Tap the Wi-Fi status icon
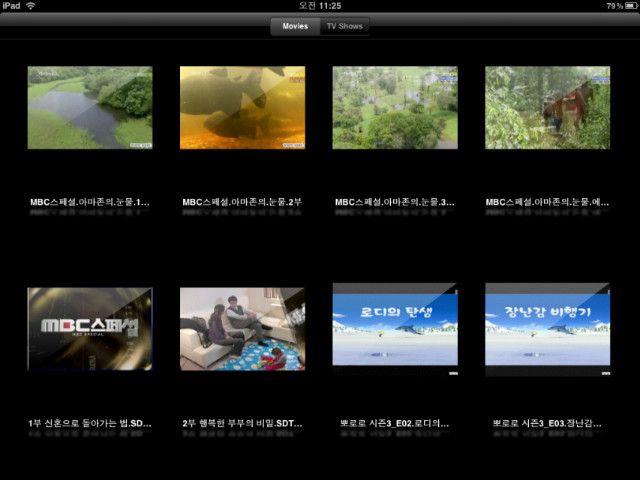The height and width of the screenshot is (480, 640). click(x=31, y=6)
